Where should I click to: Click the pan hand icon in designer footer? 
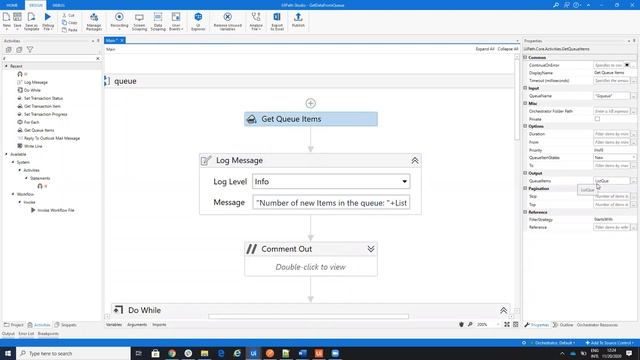[x=461, y=324]
